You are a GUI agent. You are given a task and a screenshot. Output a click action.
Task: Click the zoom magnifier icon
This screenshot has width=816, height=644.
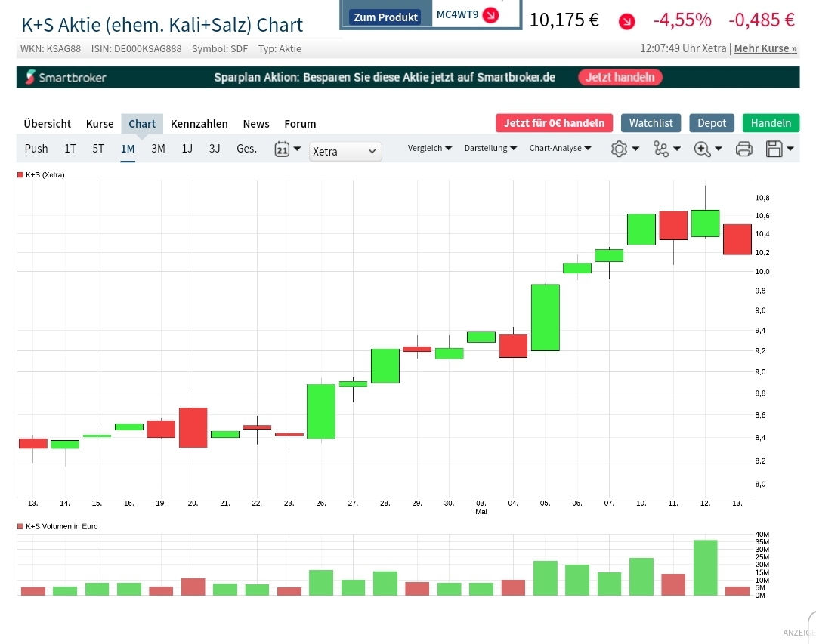[x=702, y=149]
